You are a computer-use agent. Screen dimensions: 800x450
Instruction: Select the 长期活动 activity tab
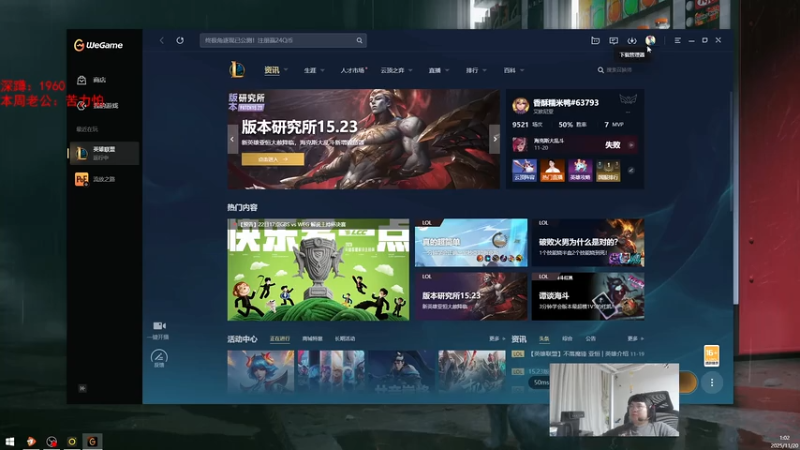pyautogui.click(x=345, y=339)
